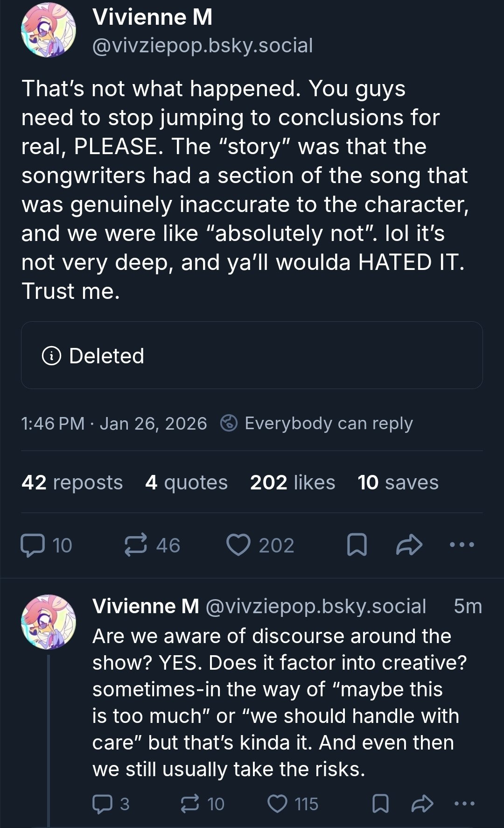This screenshot has height=828, width=504.
Task: Open more options menu on main post
Action: [x=462, y=545]
